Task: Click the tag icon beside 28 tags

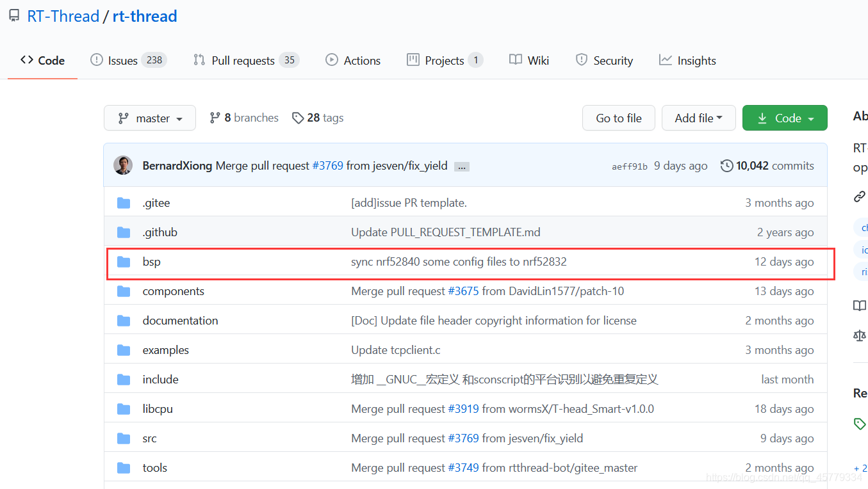Action: 298,118
